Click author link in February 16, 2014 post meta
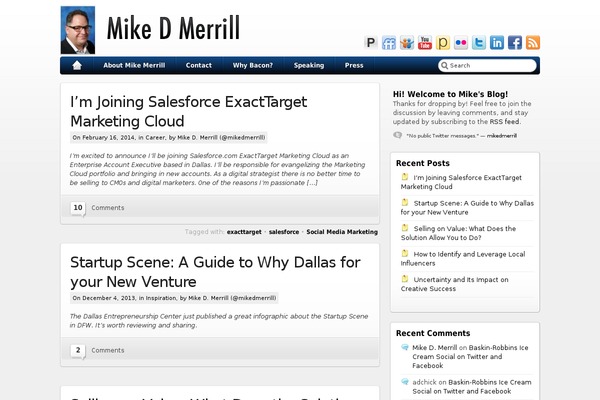Screen dimensions: 600x400 click(x=221, y=137)
